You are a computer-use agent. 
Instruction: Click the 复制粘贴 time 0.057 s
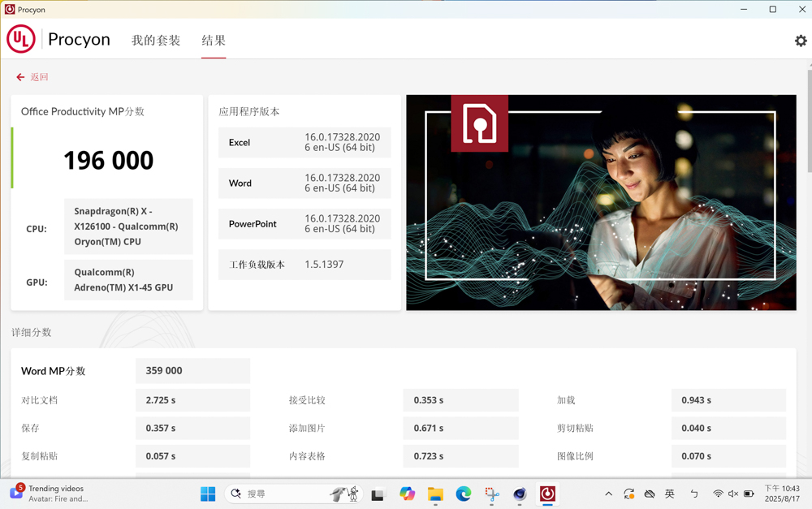tap(192, 456)
